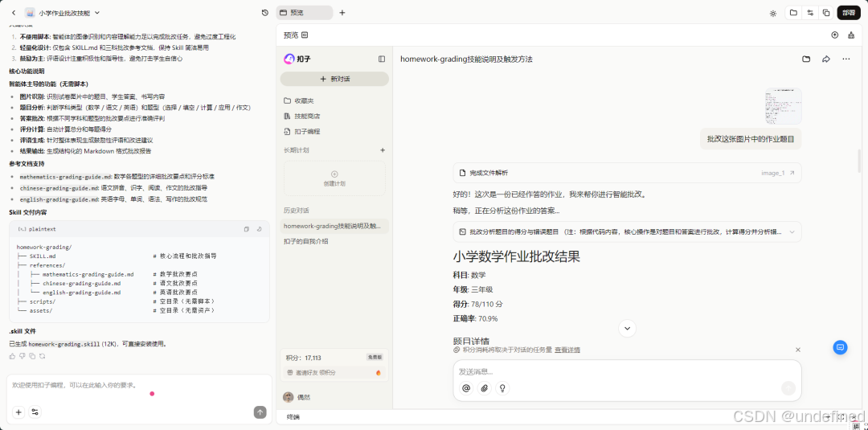Send prompt with gray up-arrow button
Image resolution: width=868 pixels, height=430 pixels.
tap(260, 412)
